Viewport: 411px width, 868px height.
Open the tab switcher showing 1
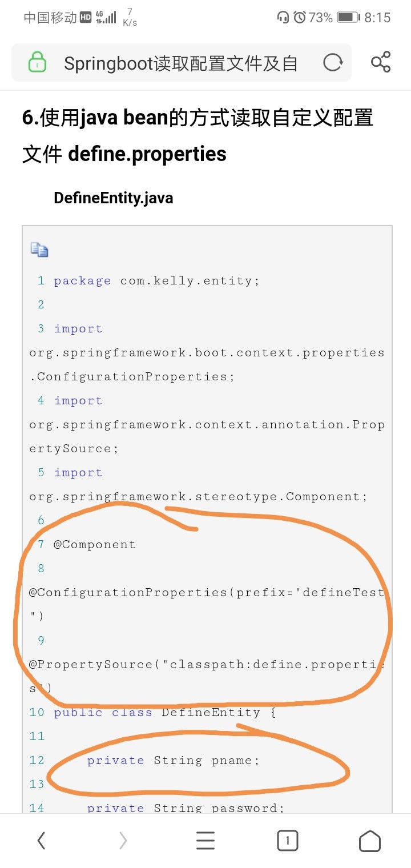[288, 841]
